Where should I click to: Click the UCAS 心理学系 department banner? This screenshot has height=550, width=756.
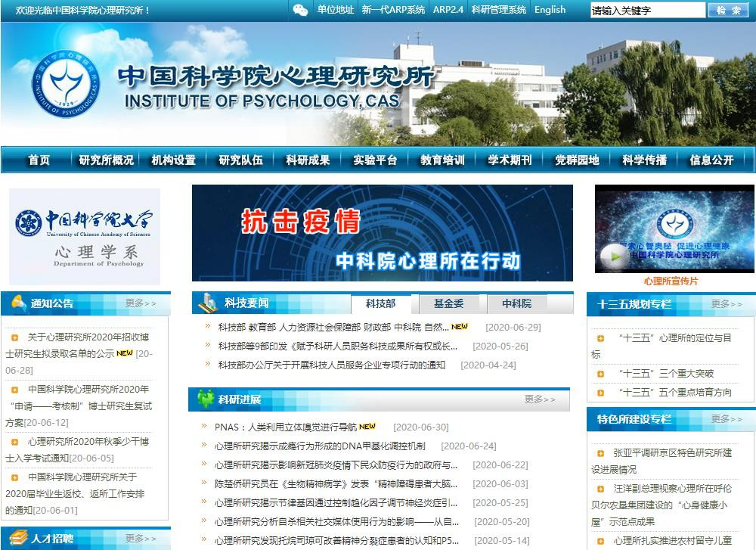(x=85, y=236)
